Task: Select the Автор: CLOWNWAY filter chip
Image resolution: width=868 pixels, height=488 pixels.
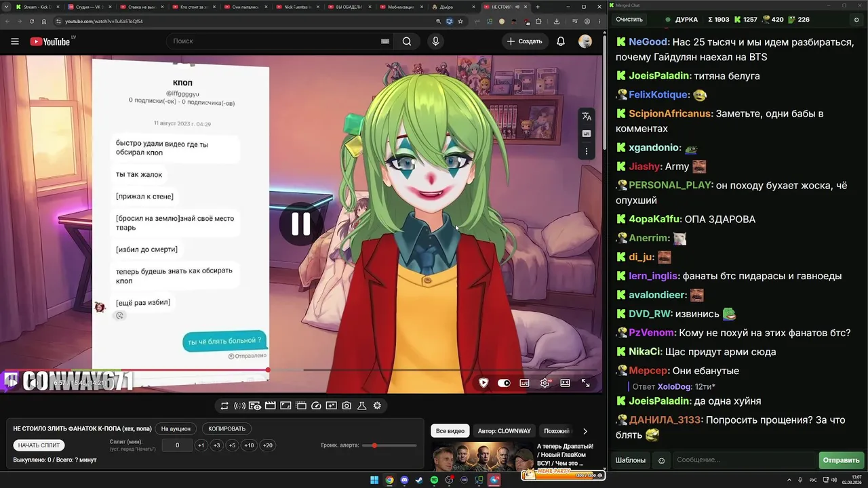Action: (x=504, y=431)
